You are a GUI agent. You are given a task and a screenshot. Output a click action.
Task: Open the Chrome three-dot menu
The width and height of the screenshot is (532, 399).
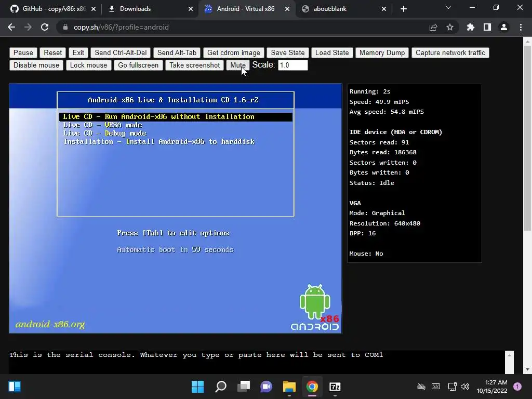pos(521,27)
